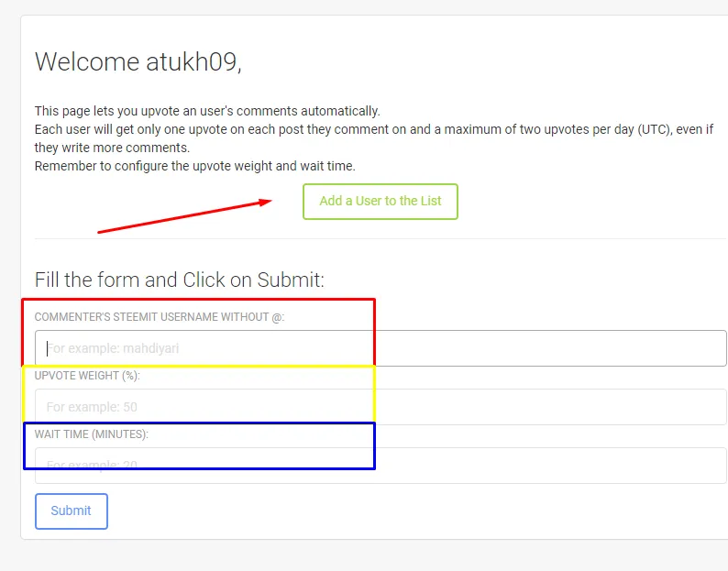Click the horizontal divider below the Add button
The image size is (728, 571).
point(381,238)
